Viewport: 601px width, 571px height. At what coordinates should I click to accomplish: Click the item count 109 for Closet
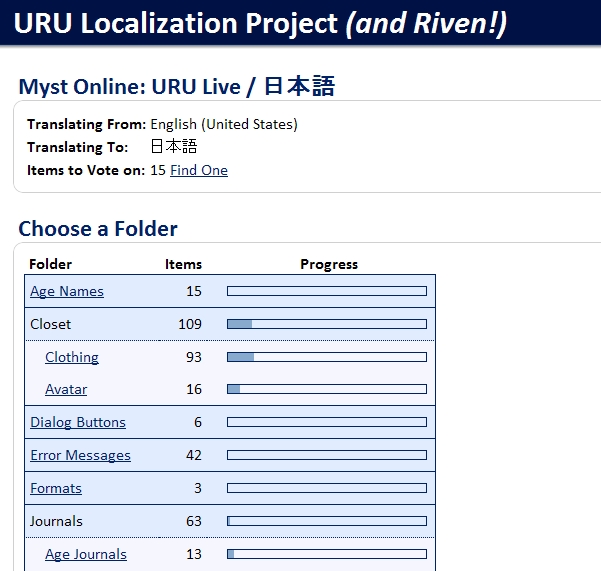coord(190,324)
